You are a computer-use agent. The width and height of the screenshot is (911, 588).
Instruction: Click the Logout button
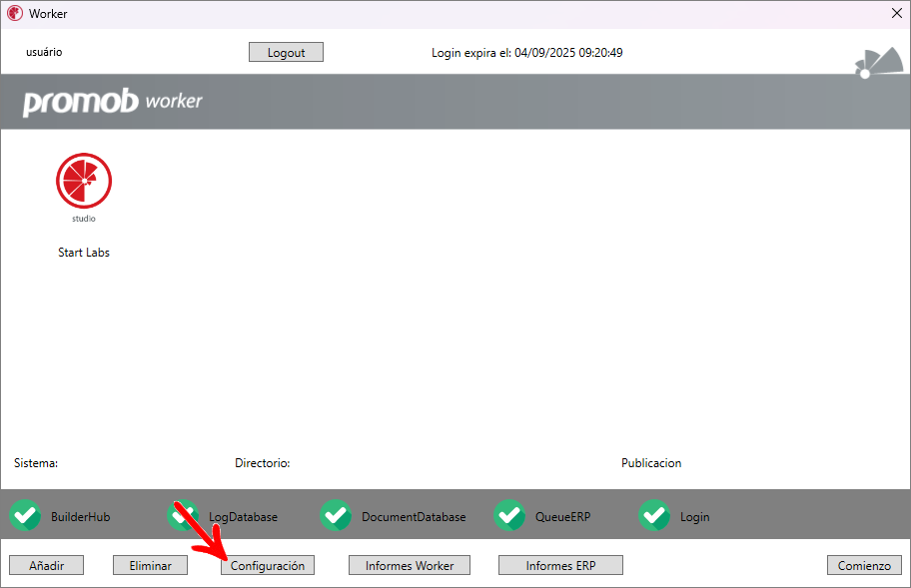click(286, 52)
